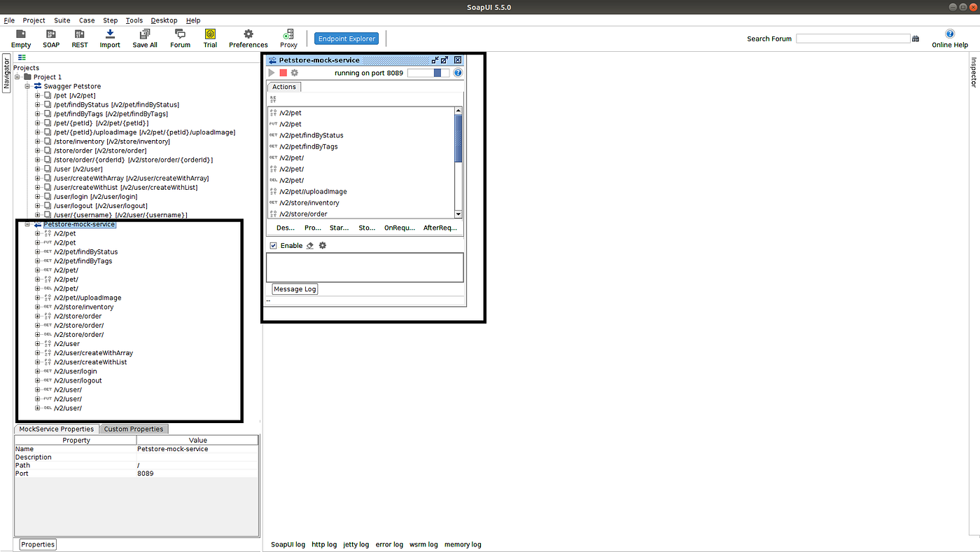Click the Import project icon
The width and height of the screenshot is (980, 552).
tap(110, 34)
